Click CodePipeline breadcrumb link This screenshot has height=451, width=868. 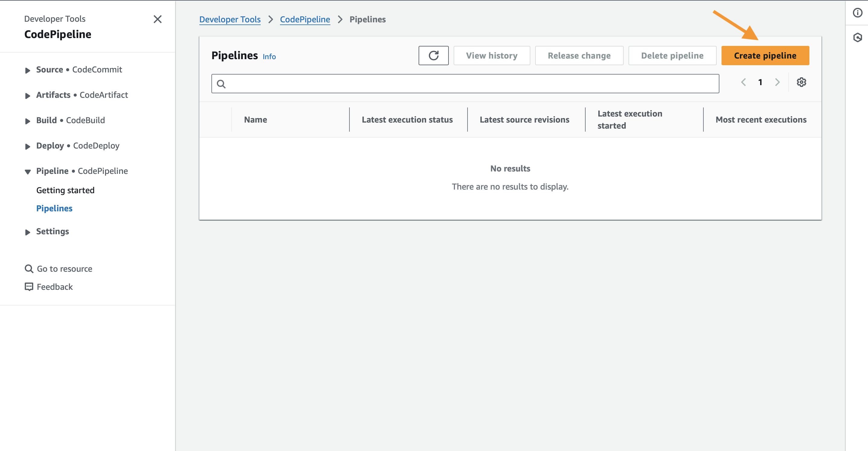click(x=305, y=20)
